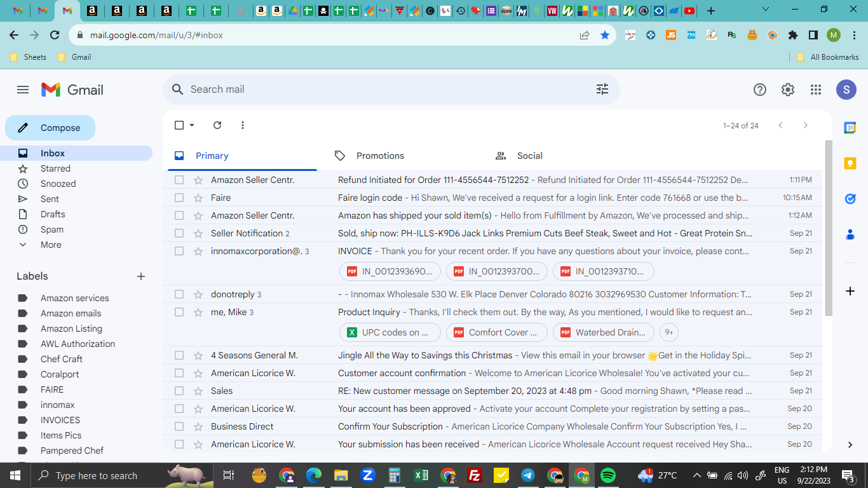Open the Gmail main menu hamburger icon
Viewport: 868px width, 488px height.
pyautogui.click(x=23, y=90)
